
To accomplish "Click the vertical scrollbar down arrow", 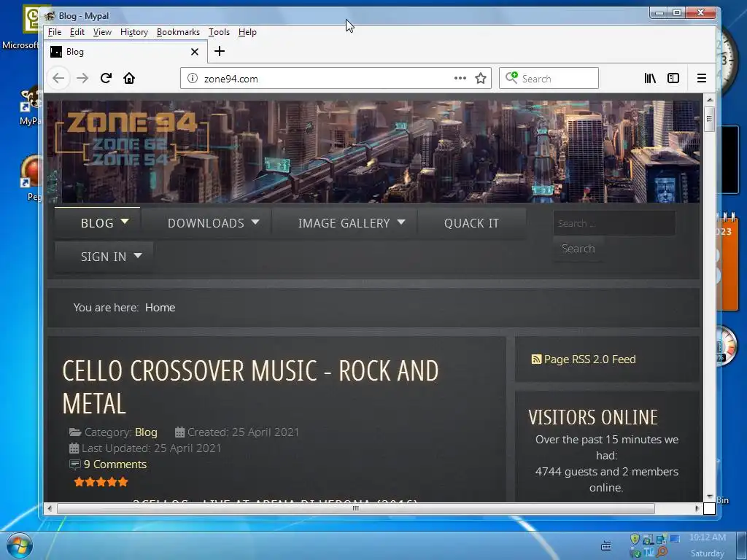I will 709,497.
